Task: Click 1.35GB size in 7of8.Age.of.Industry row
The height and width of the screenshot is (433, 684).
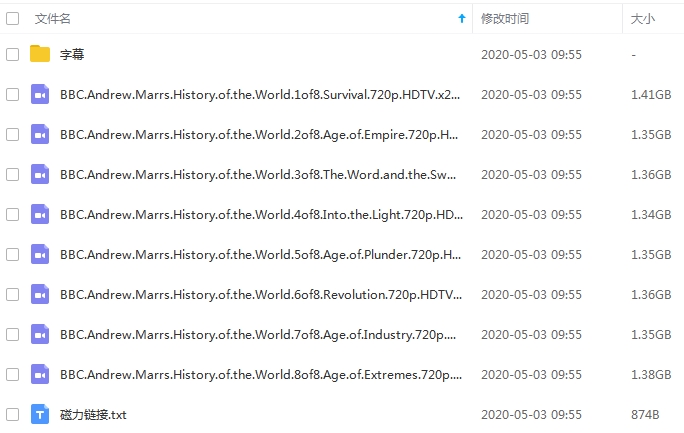Action: pos(651,334)
